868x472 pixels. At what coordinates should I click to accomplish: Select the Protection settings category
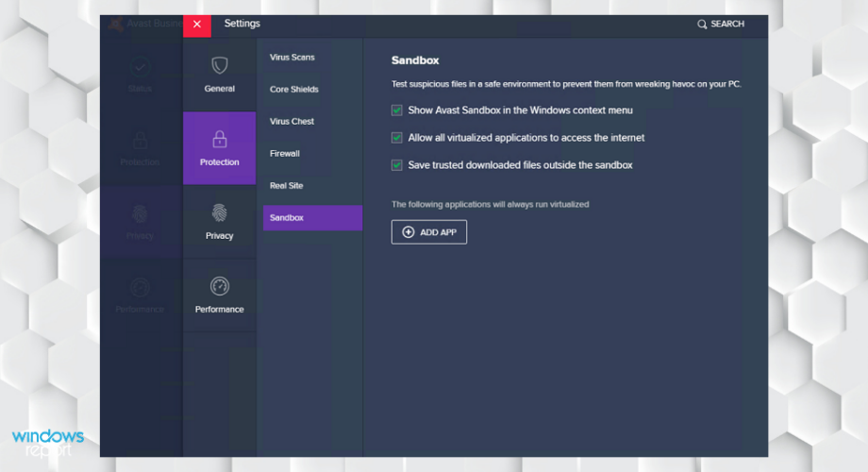(x=219, y=148)
